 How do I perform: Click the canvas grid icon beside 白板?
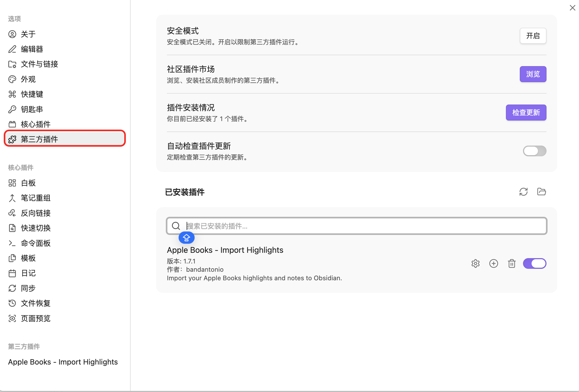click(x=12, y=183)
